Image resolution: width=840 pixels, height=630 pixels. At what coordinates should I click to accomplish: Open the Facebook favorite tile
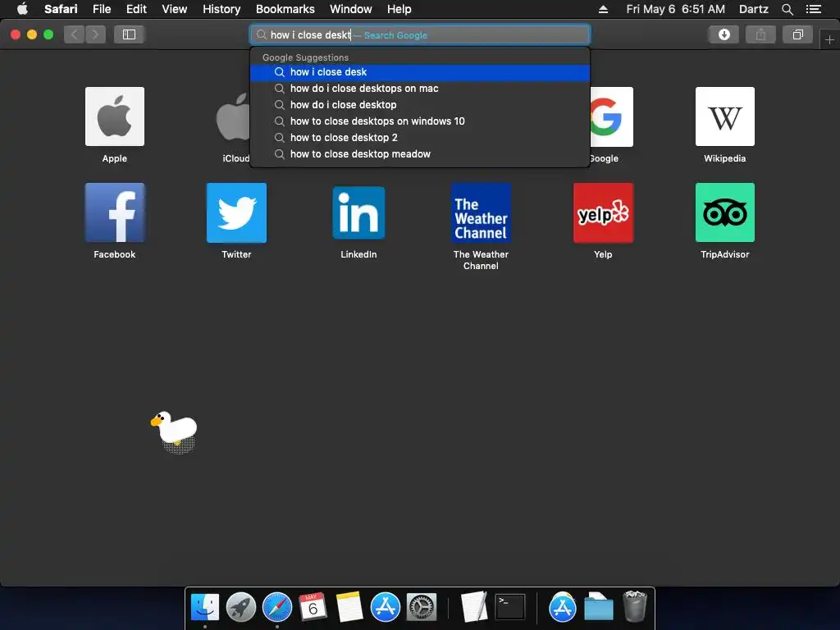point(115,212)
